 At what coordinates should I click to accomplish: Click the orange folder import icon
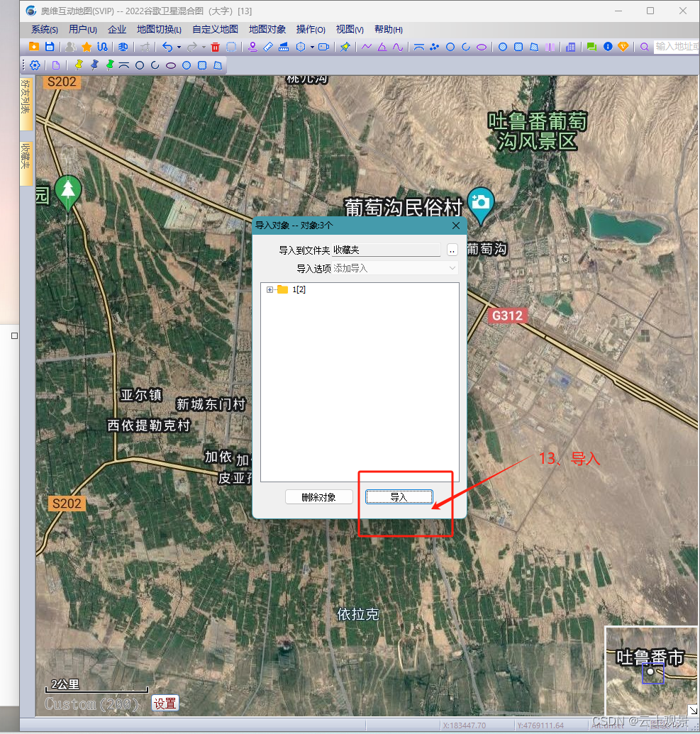pos(34,46)
